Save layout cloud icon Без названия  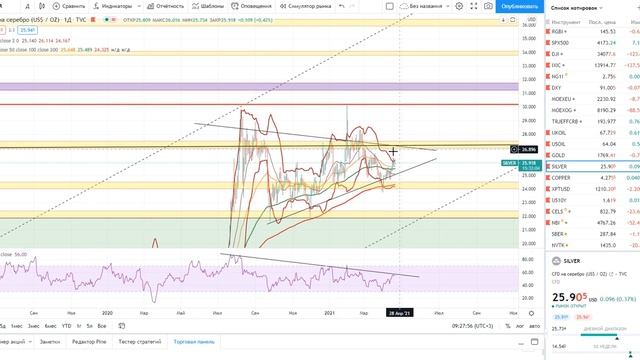point(420,6)
